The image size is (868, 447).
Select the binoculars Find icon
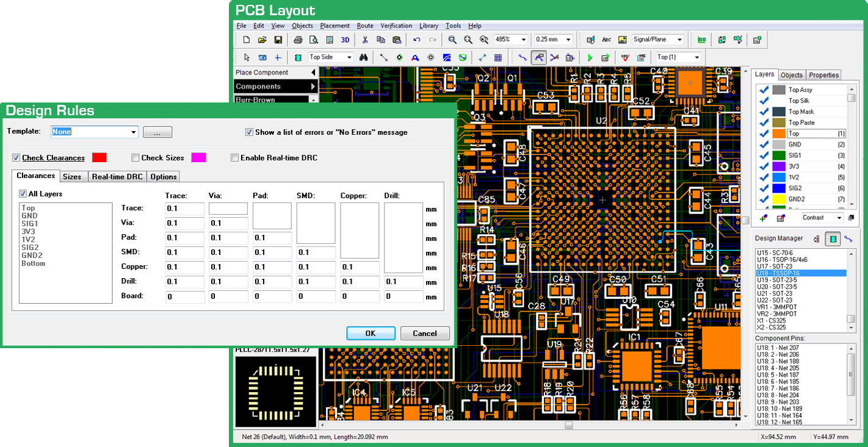coord(363,57)
